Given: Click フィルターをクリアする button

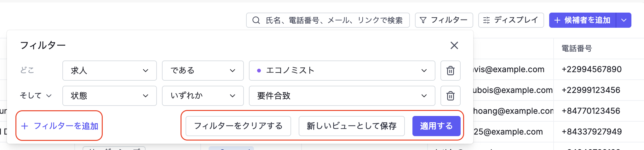Looking at the screenshot, I should click(238, 126).
